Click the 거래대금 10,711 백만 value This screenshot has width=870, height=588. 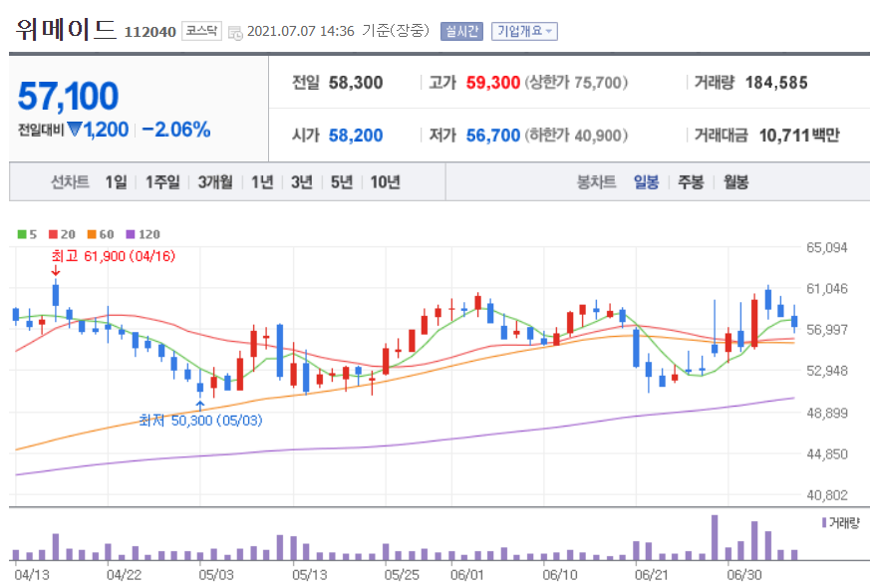(799, 136)
